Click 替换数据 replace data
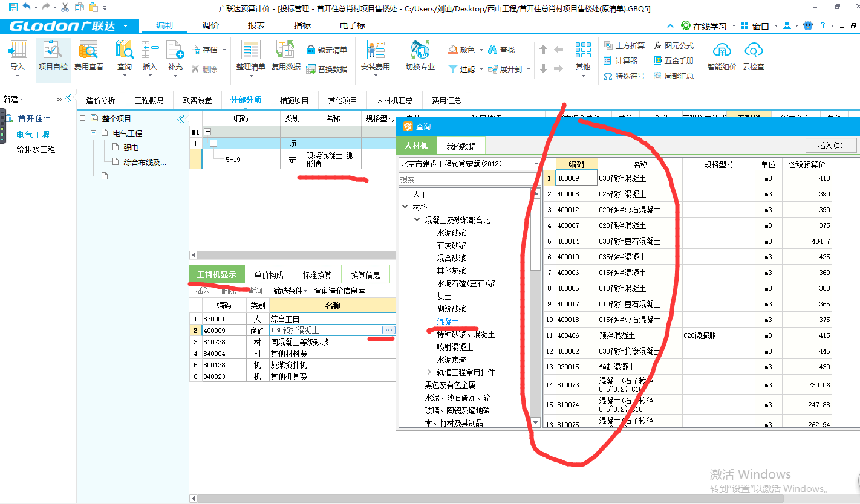 (x=327, y=69)
